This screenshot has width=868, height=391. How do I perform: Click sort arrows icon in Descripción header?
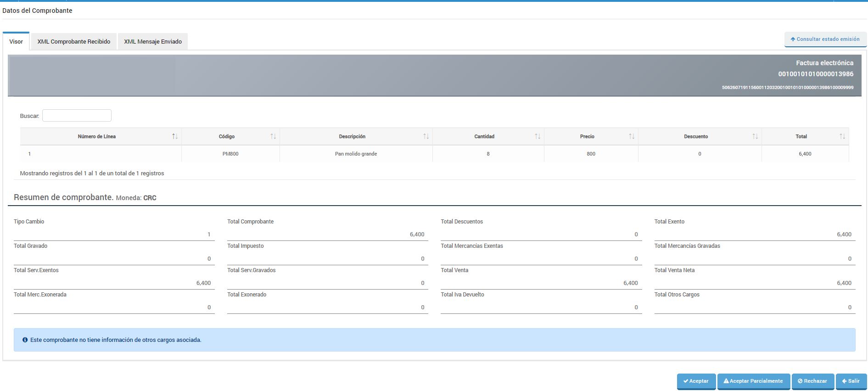426,136
